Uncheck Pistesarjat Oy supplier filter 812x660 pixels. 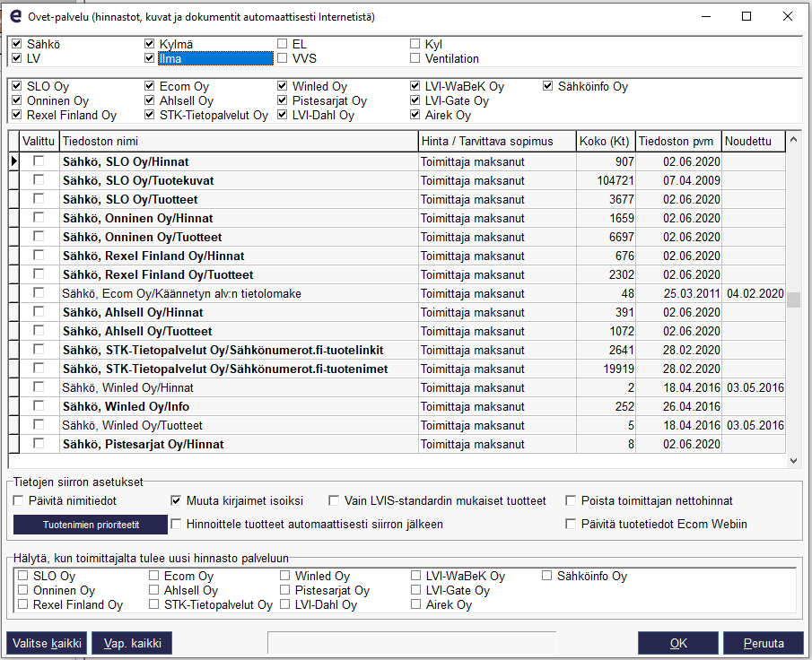283,100
